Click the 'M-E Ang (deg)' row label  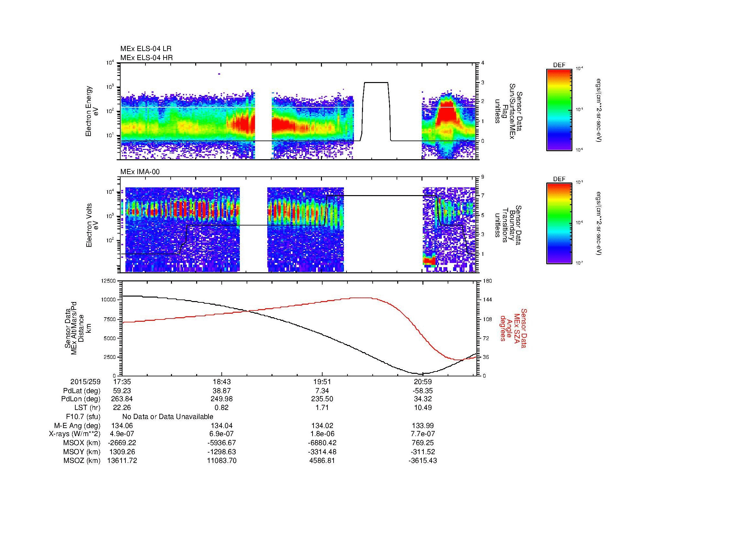click(78, 426)
